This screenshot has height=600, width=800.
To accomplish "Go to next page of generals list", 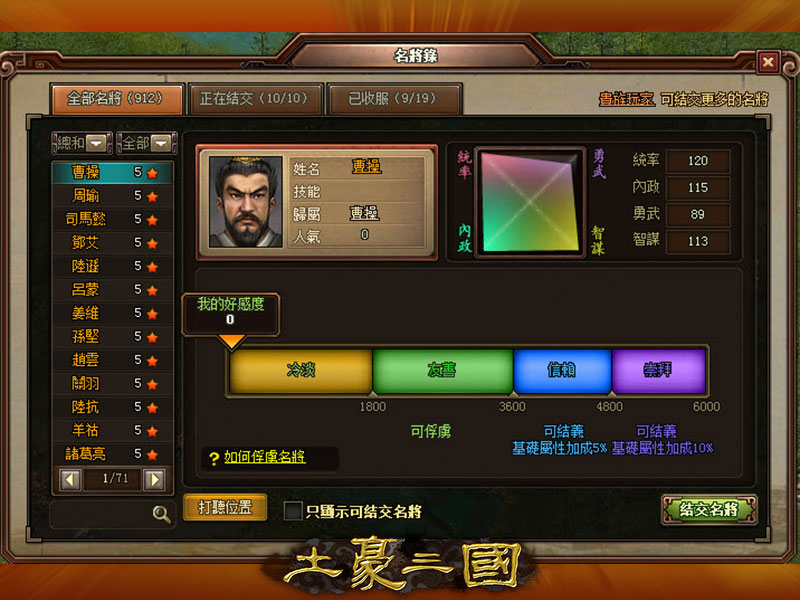I will click(x=155, y=479).
